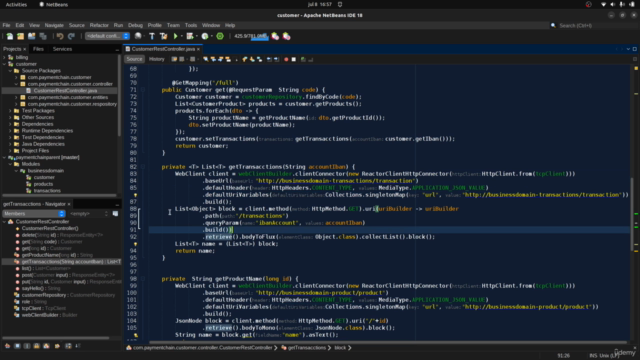Toggle Show Non-Public Members lock filter

(x=37, y=346)
